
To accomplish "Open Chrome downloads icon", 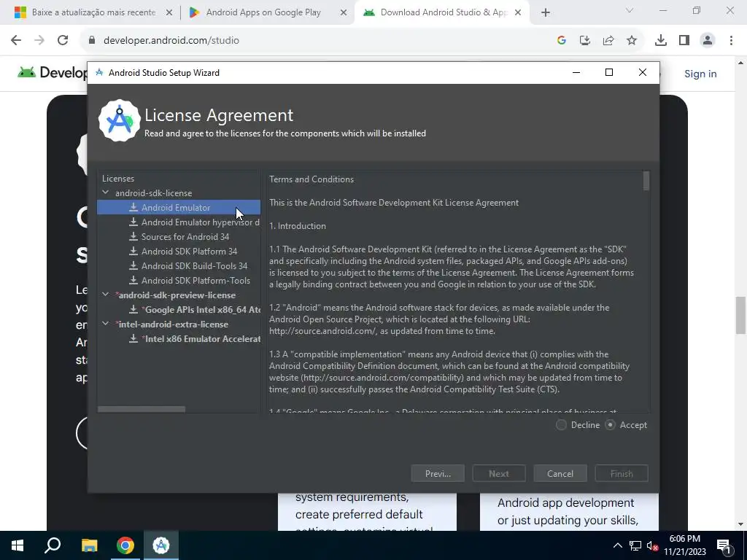I will 661,41.
